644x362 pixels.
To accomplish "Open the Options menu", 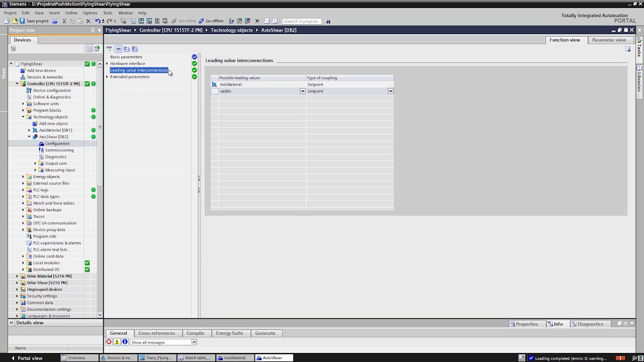I will [90, 13].
